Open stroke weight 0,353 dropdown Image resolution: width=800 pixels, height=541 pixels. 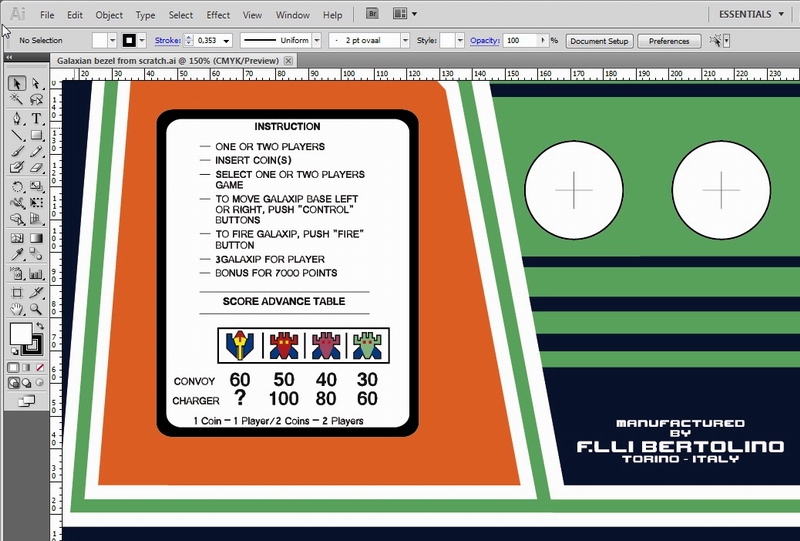click(x=227, y=40)
